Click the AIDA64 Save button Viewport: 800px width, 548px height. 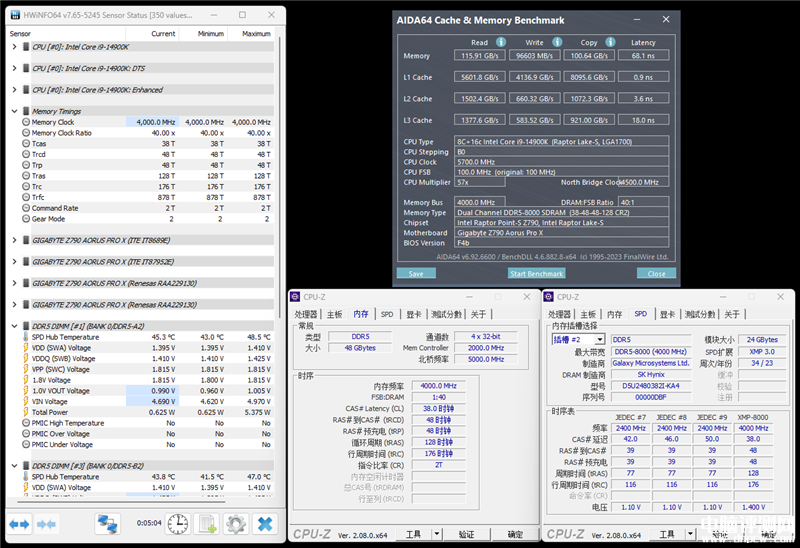tap(416, 273)
